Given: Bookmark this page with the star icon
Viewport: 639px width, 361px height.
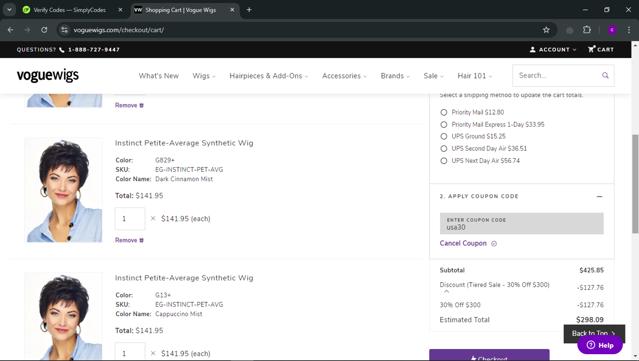Looking at the screenshot, I should (x=546, y=30).
